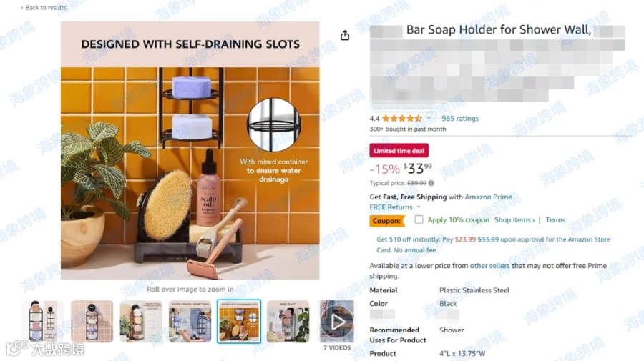Select the fourth functional features thumbnail
The image size is (644, 361).
coord(190,322)
